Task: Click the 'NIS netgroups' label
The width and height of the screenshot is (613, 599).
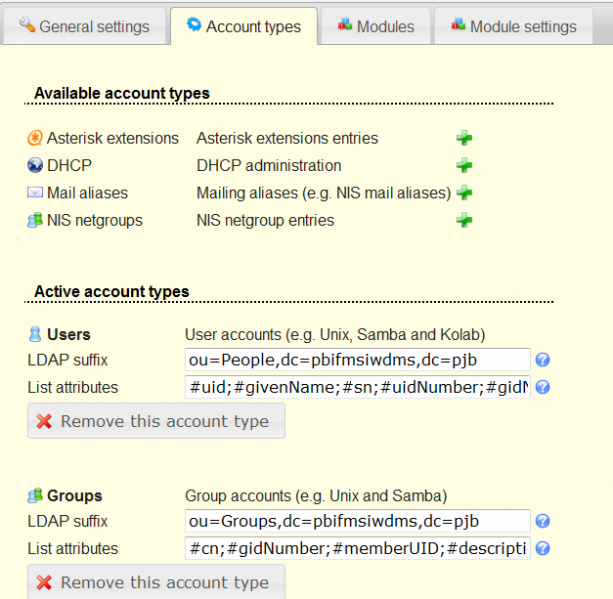Action: pos(95,221)
